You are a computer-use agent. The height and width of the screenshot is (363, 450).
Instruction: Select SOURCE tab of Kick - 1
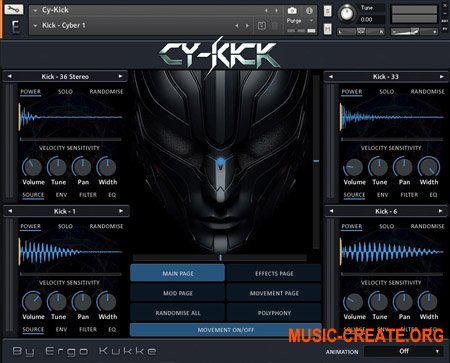tap(33, 329)
